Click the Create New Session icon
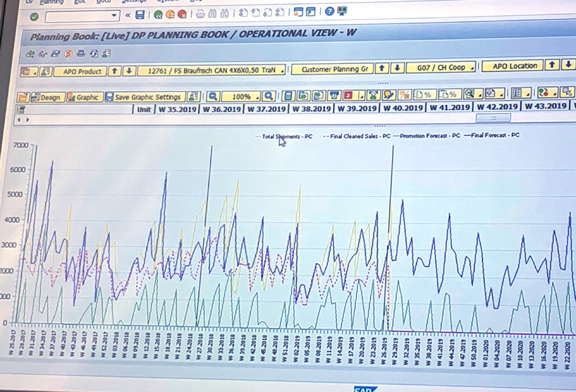 point(298,12)
